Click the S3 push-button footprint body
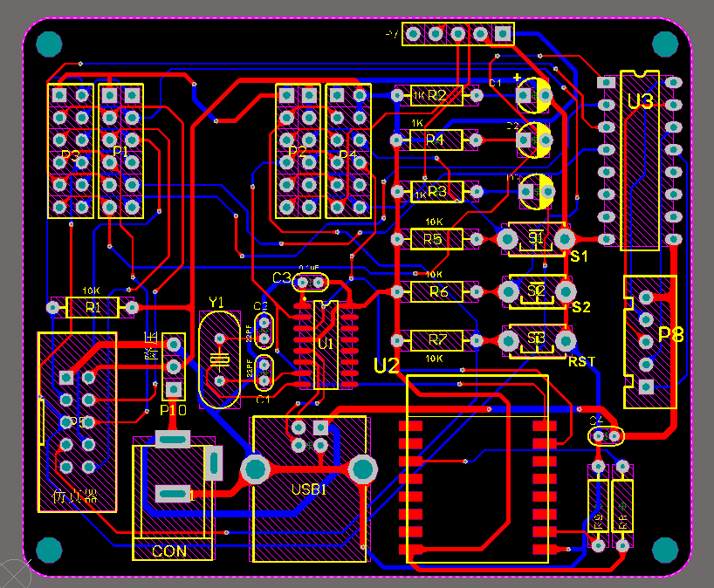The image size is (714, 588). [x=536, y=340]
